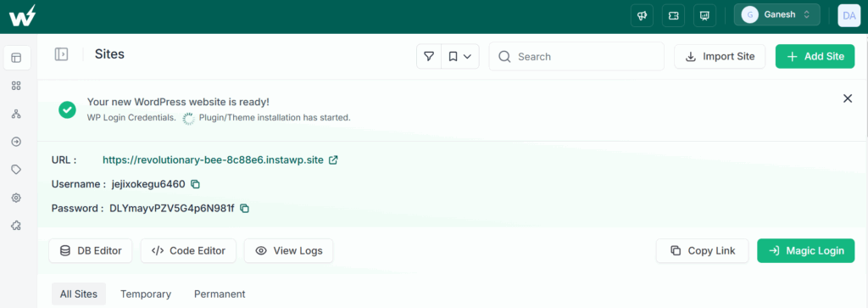Switch to the Temporary tab
Screen dimensions: 868x308
pos(146,294)
